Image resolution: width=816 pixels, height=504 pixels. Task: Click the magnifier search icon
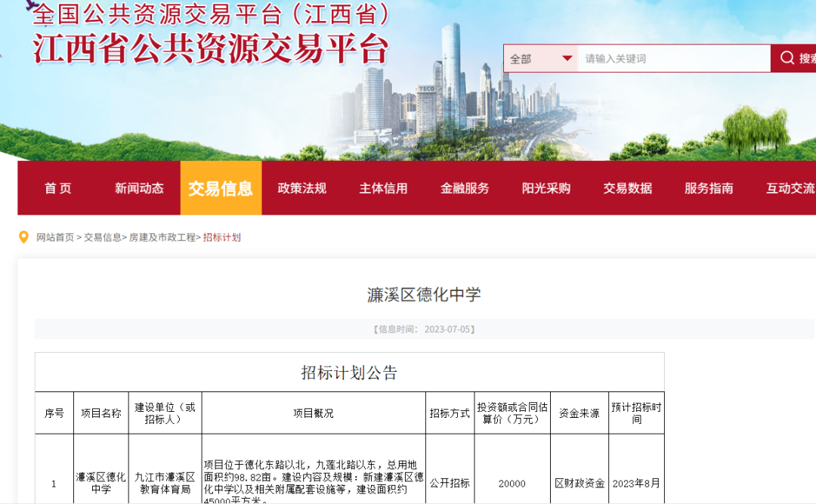coord(787,58)
